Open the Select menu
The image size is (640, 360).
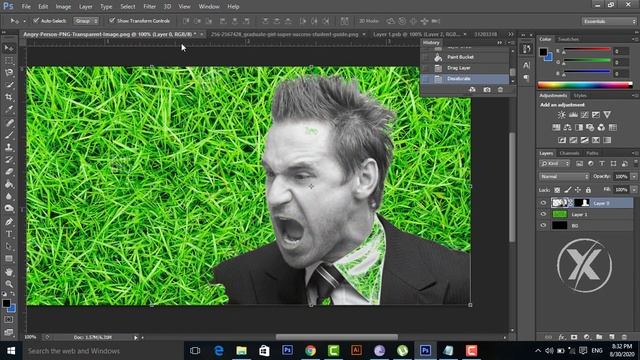pyautogui.click(x=127, y=7)
